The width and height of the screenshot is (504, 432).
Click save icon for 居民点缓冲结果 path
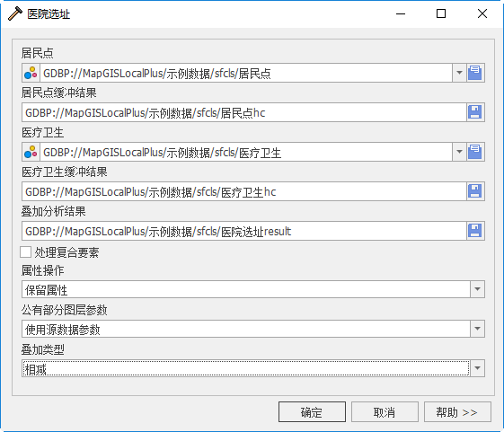coord(475,112)
